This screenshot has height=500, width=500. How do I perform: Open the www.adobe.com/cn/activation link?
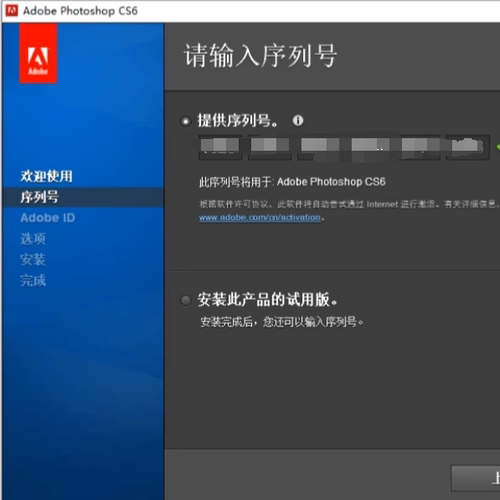click(260, 217)
